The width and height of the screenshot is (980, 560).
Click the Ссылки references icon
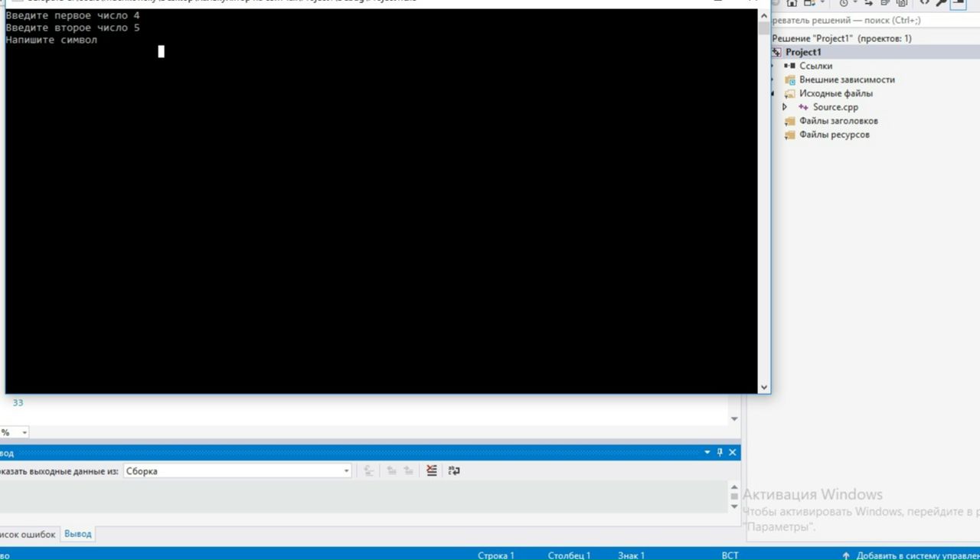[790, 66]
